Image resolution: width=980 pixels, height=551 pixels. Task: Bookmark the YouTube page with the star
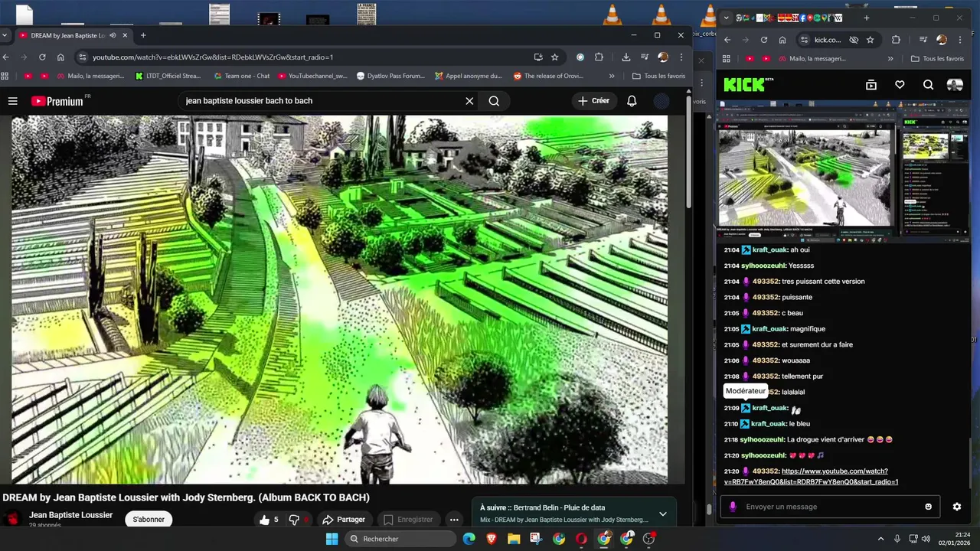click(x=555, y=57)
